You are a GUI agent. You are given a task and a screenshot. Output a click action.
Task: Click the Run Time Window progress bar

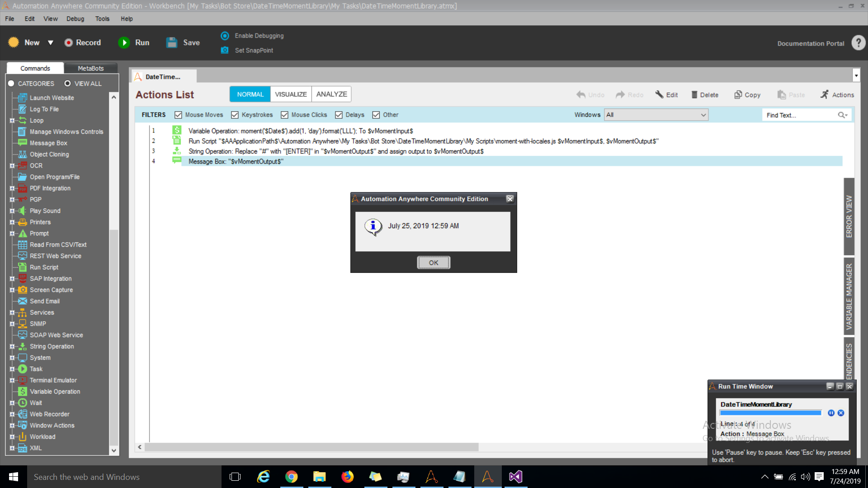pyautogui.click(x=770, y=413)
